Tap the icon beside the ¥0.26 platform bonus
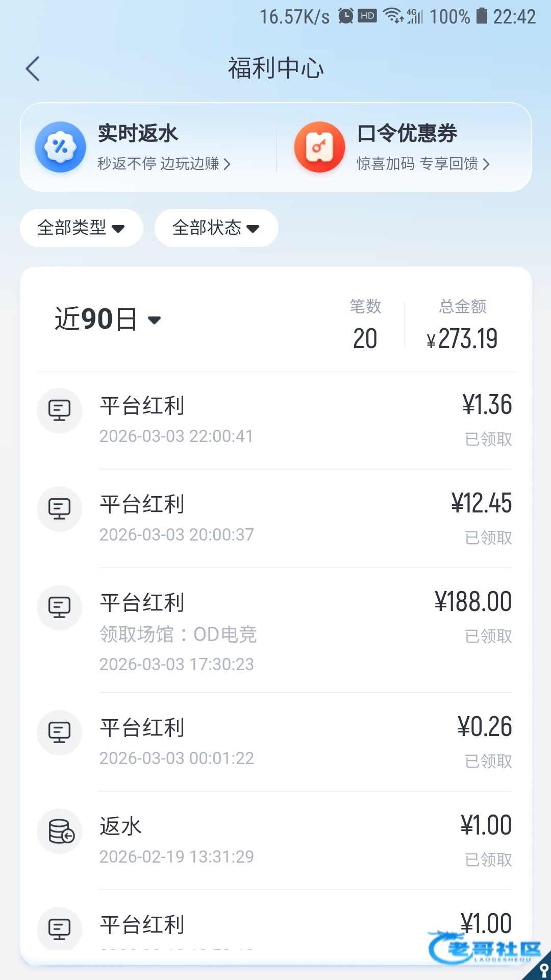The width and height of the screenshot is (551, 980). click(x=59, y=732)
